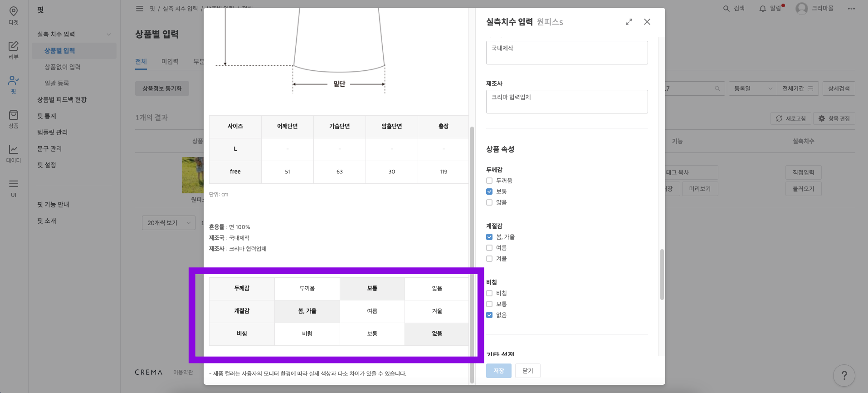Click the search field magnifier icon
The height and width of the screenshot is (393, 868).
coord(717,88)
